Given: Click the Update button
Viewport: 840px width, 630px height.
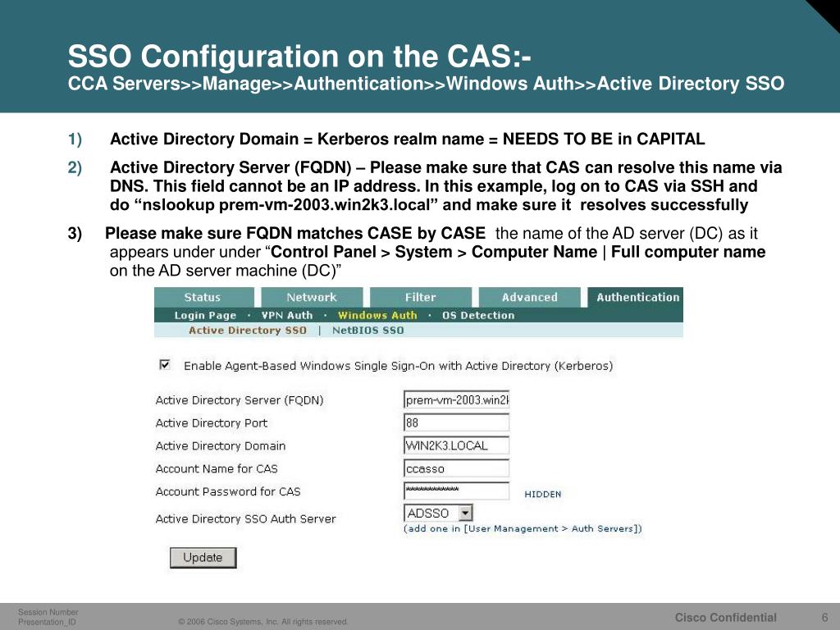Looking at the screenshot, I should point(203,558).
